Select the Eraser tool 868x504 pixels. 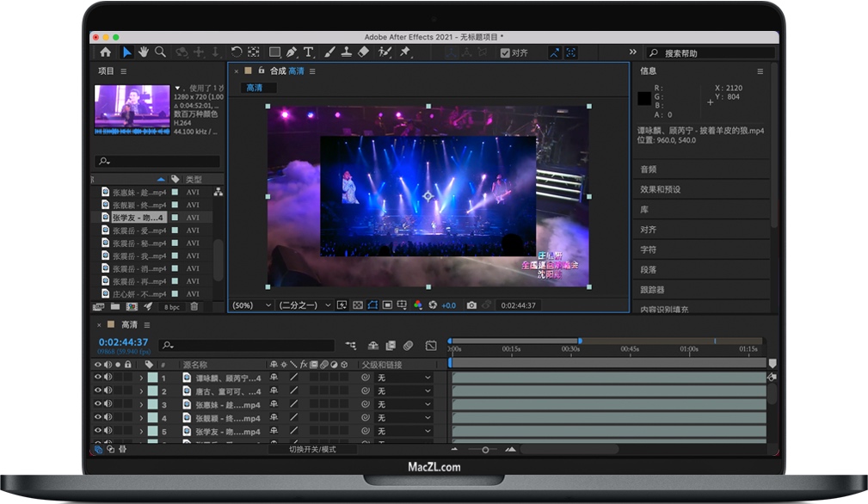(362, 52)
